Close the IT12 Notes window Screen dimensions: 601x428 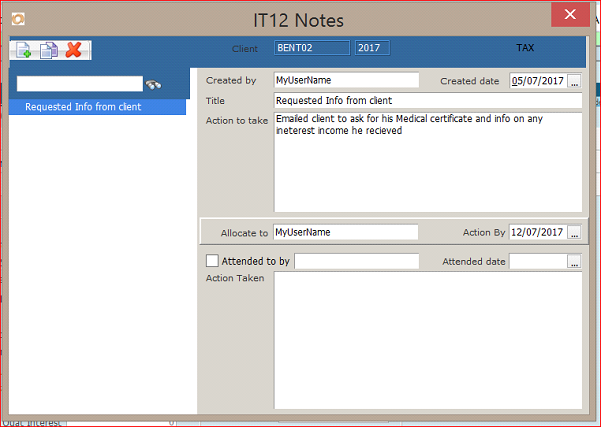pyautogui.click(x=570, y=15)
